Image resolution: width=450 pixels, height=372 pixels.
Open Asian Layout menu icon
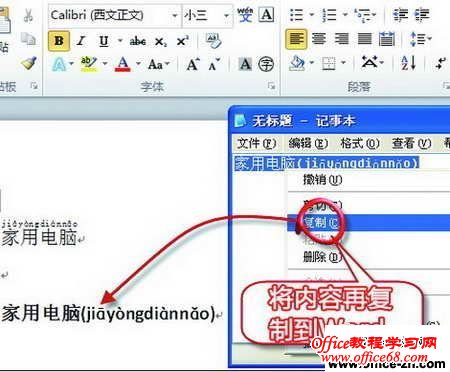(369, 62)
